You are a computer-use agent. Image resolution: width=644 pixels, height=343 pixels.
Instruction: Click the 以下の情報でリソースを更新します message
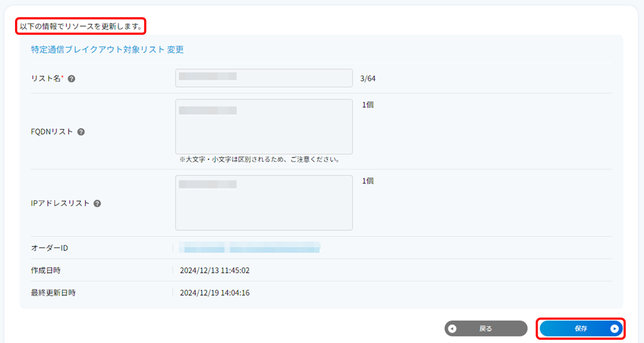[x=81, y=27]
